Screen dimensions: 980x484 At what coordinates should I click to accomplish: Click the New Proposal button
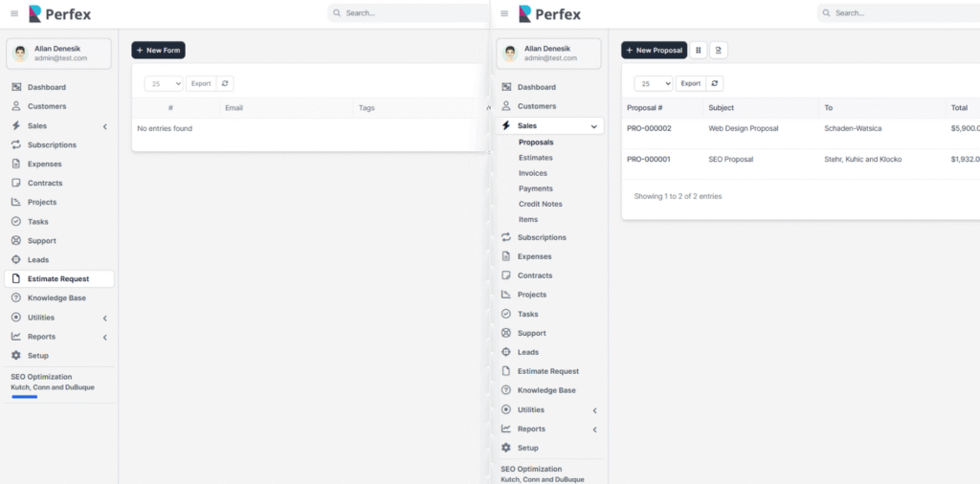pyautogui.click(x=655, y=50)
